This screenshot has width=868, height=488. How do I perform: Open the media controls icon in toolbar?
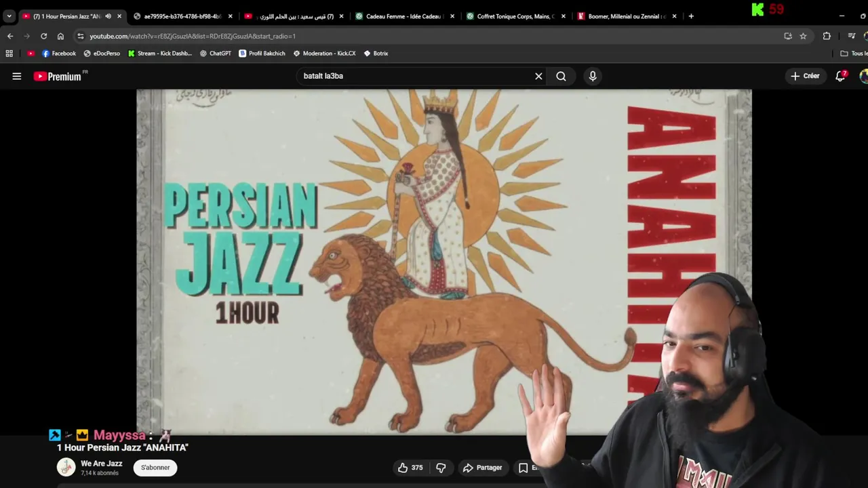tap(852, 36)
